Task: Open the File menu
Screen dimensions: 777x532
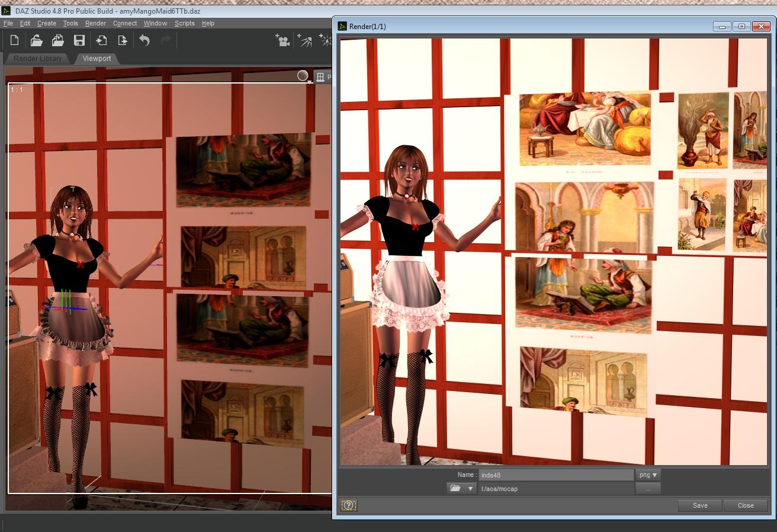Action: (x=8, y=23)
